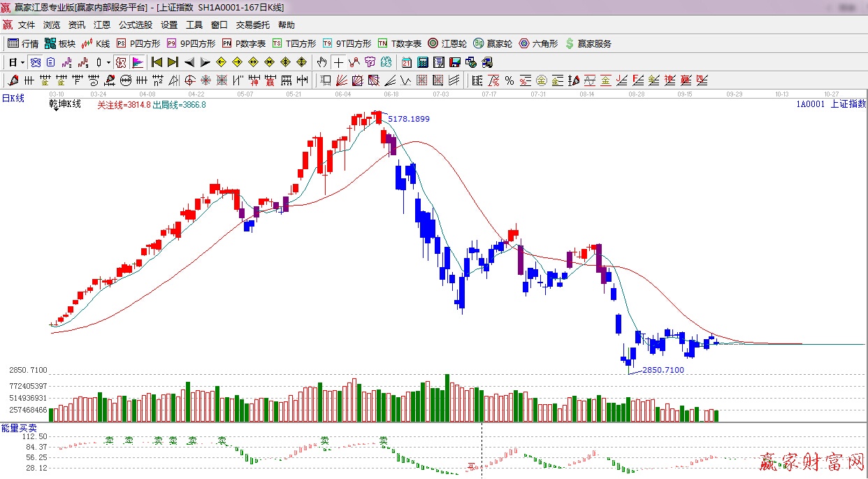Click the 5178.1899 peak price label

(x=409, y=119)
